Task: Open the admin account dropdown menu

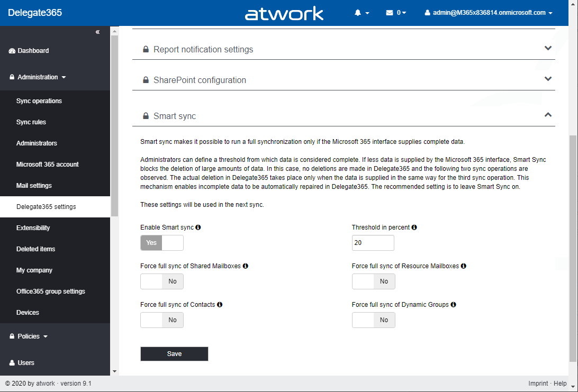Action: (489, 13)
